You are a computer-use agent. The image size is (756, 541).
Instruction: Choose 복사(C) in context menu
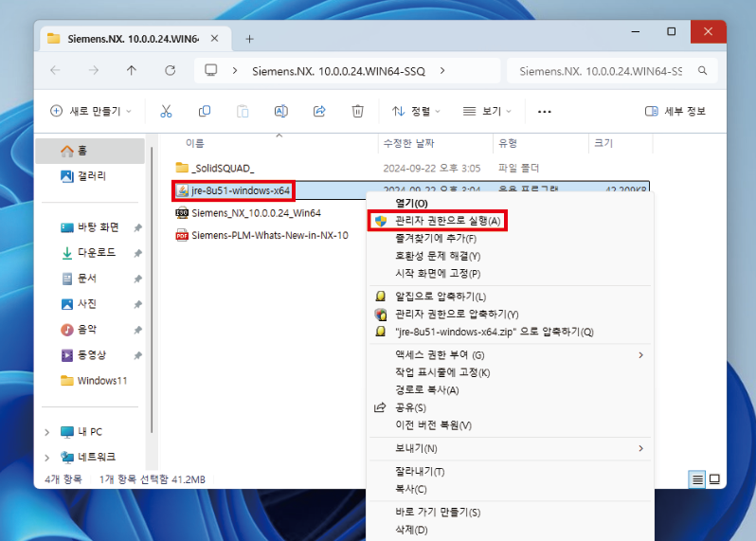pyautogui.click(x=510, y=489)
